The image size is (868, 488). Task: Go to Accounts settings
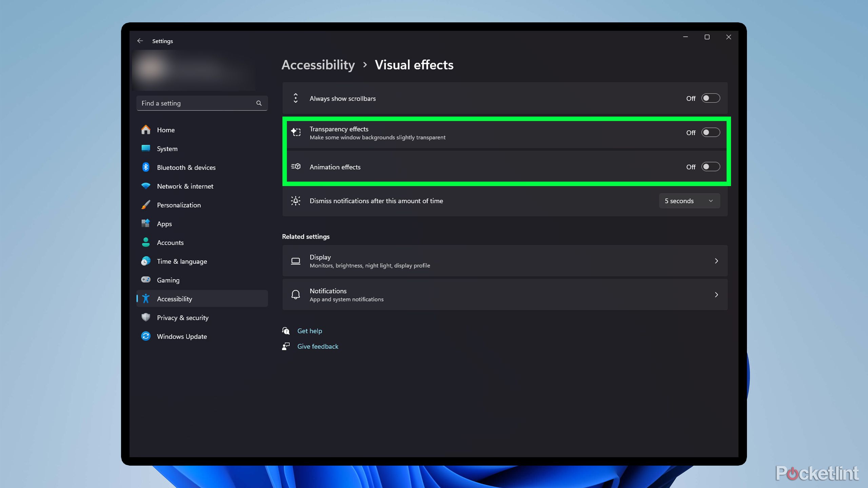click(x=202, y=242)
